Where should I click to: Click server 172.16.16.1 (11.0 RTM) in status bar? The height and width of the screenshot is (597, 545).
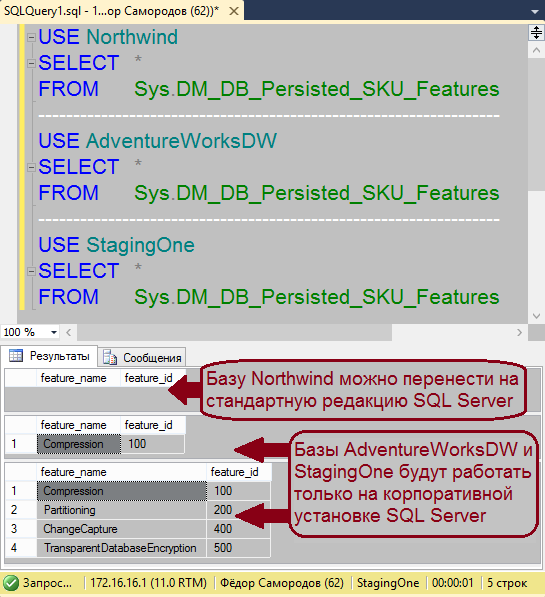149,583
